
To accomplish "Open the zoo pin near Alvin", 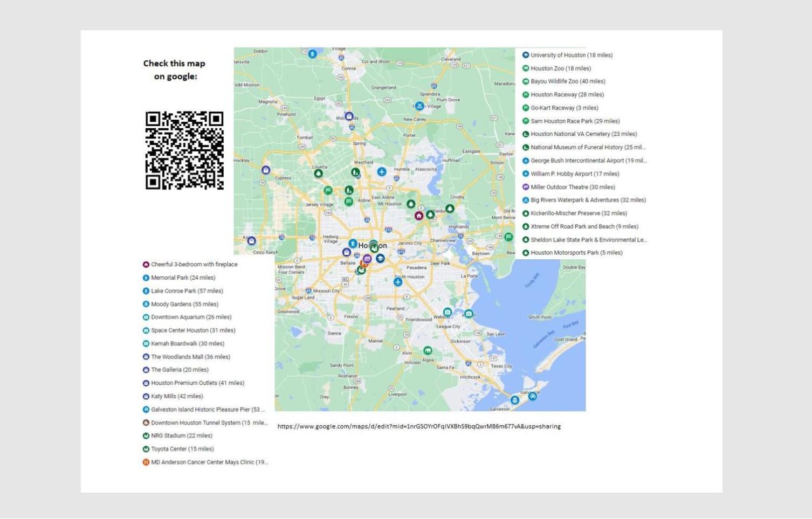I will tap(428, 351).
